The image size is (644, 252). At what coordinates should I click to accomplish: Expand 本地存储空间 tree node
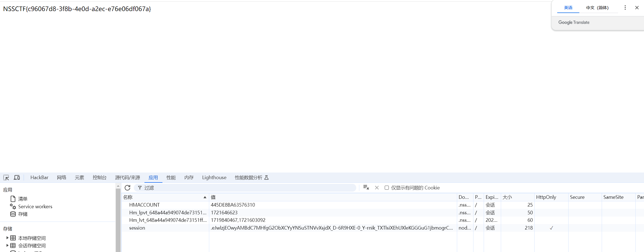(7, 238)
